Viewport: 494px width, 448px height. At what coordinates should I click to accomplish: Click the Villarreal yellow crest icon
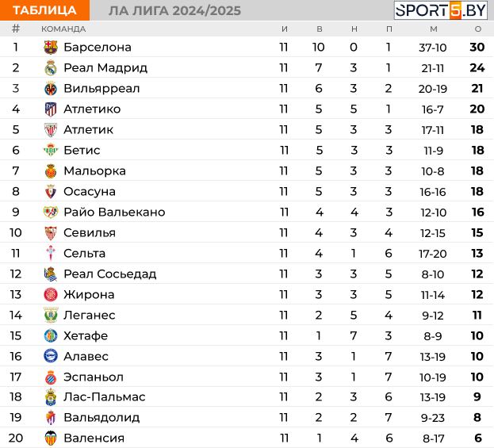[x=51, y=89]
